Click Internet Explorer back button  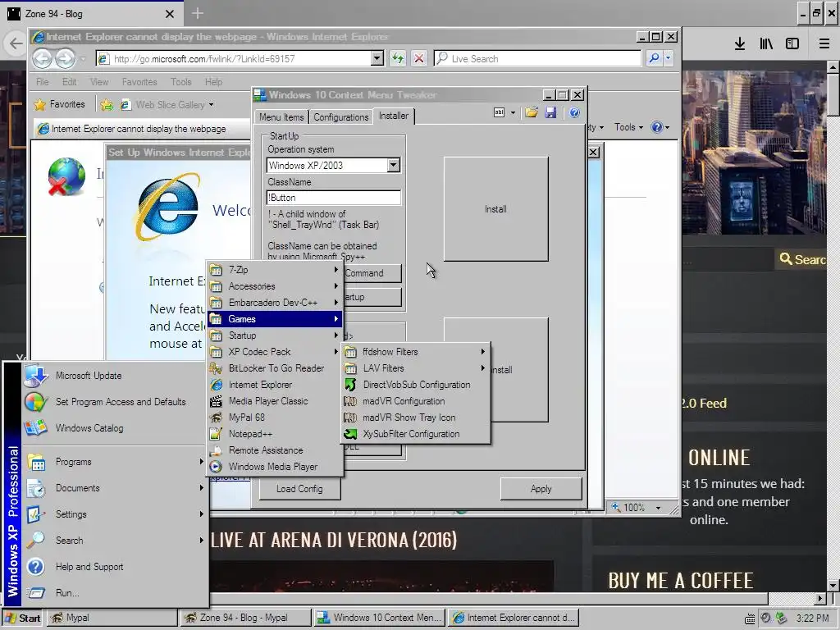(43, 58)
